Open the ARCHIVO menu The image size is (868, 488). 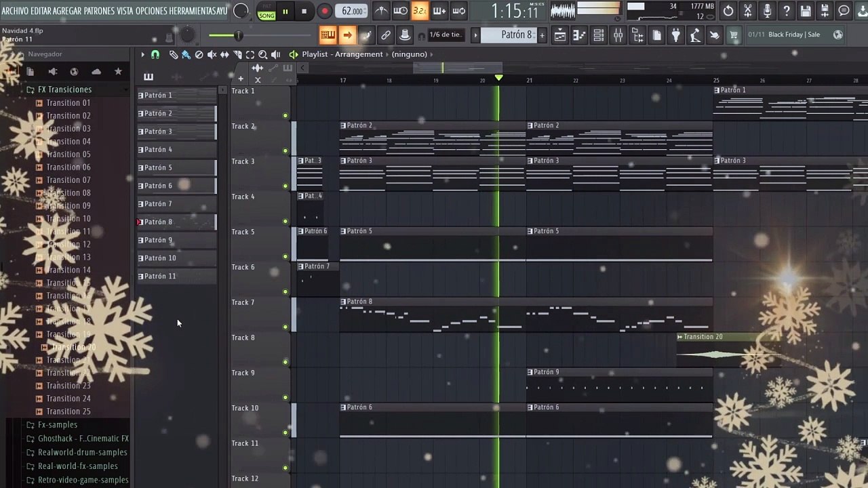point(15,11)
